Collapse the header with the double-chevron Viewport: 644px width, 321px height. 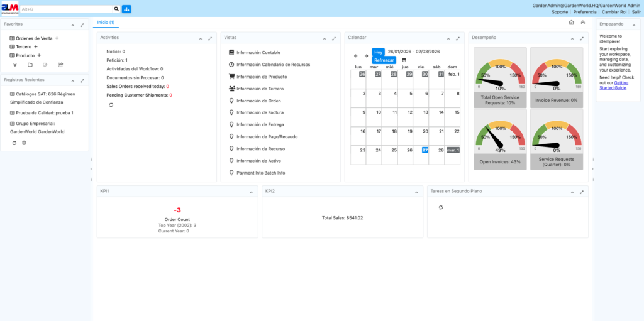[x=583, y=23]
